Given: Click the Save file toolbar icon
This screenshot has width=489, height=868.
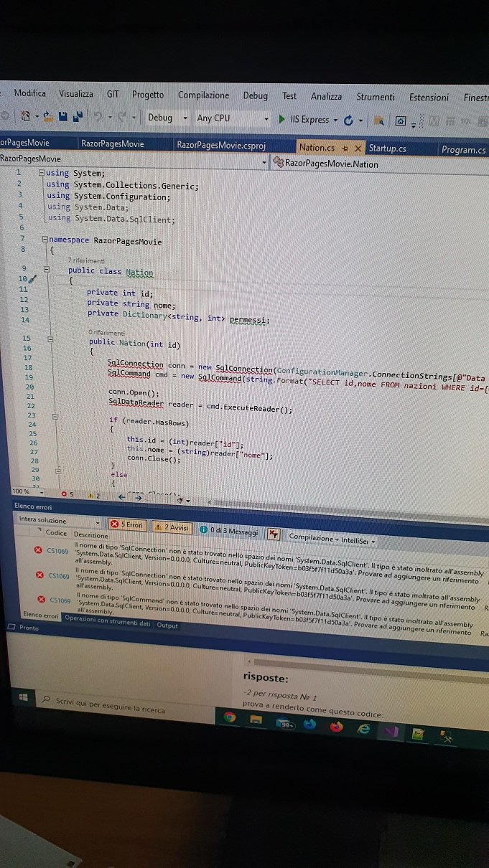Looking at the screenshot, I should click(63, 116).
